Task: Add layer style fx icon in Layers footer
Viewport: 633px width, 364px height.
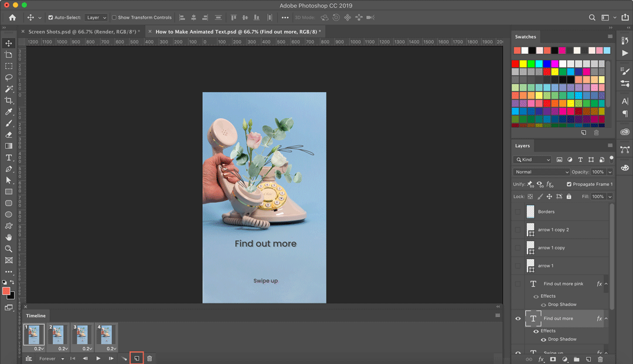Action: [541, 359]
